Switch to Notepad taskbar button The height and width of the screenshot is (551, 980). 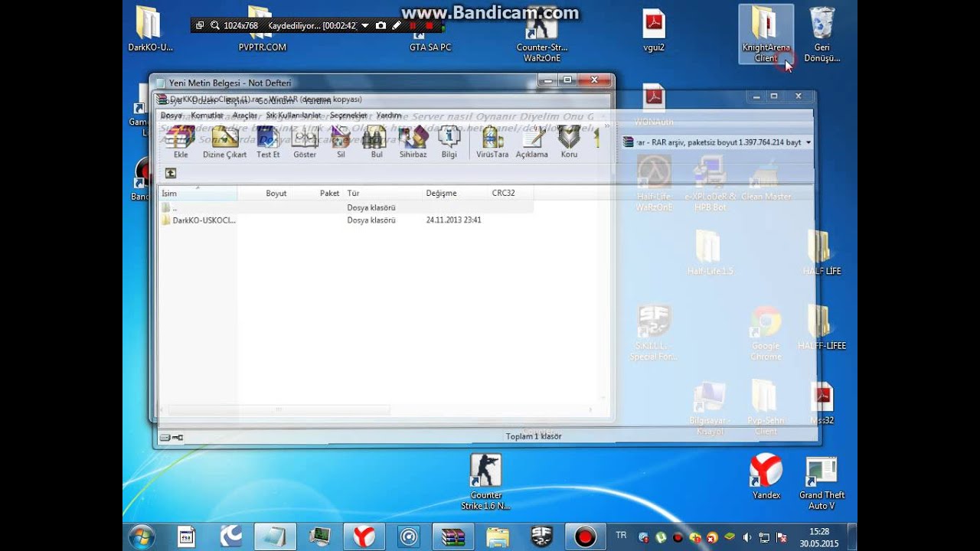tap(275, 536)
